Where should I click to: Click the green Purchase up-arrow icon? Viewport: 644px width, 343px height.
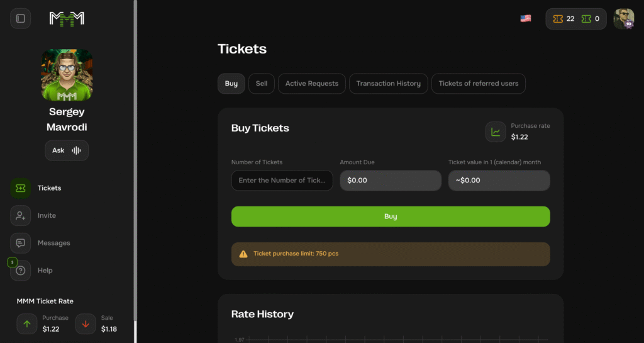pos(27,324)
